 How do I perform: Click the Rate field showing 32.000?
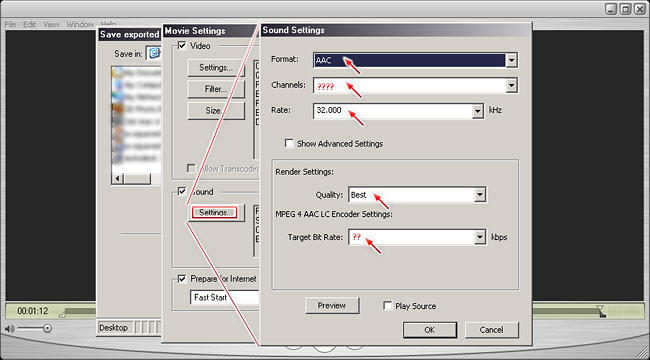pos(398,111)
